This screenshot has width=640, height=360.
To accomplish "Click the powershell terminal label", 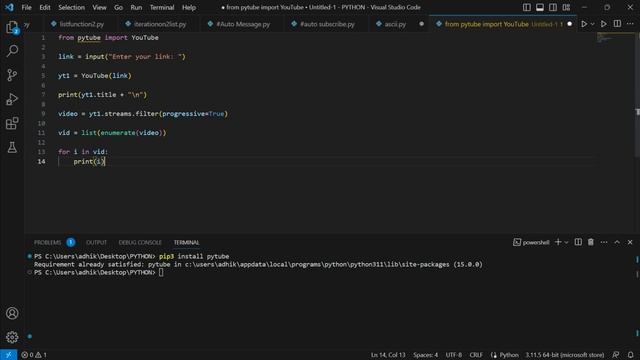I will pyautogui.click(x=531, y=242).
